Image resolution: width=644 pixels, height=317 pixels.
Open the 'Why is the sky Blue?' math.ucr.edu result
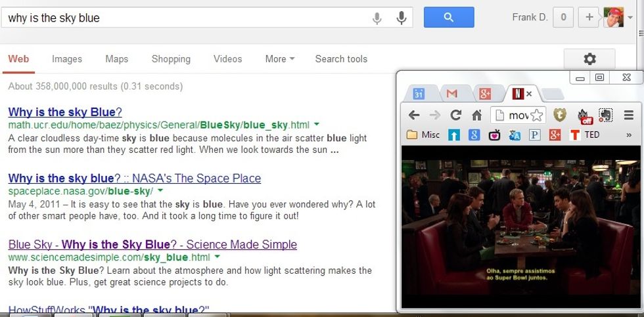click(x=65, y=112)
